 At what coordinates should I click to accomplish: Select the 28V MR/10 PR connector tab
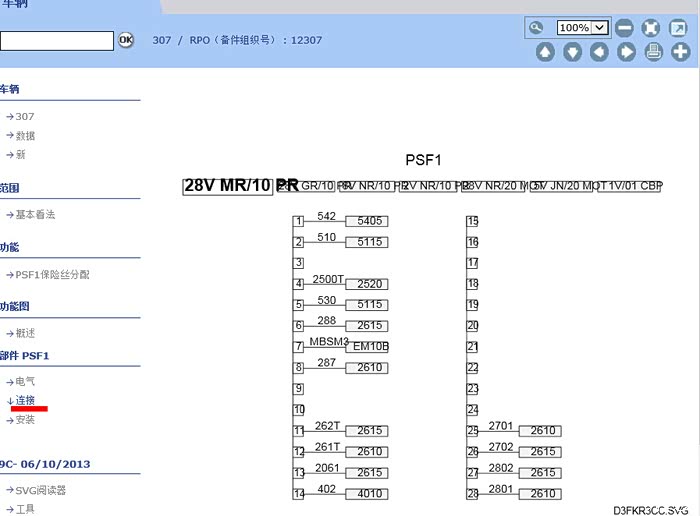[x=228, y=186]
